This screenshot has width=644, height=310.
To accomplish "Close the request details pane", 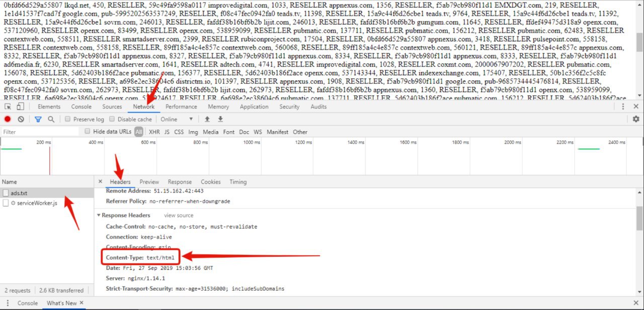I will (100, 181).
